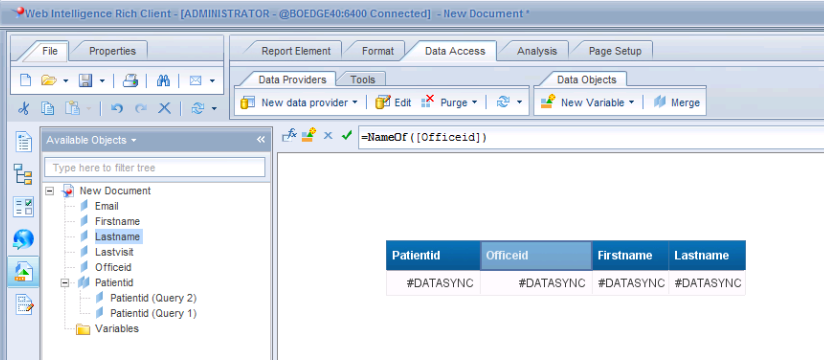
Task: Select Available Objects side panel icon
Action: (24, 272)
